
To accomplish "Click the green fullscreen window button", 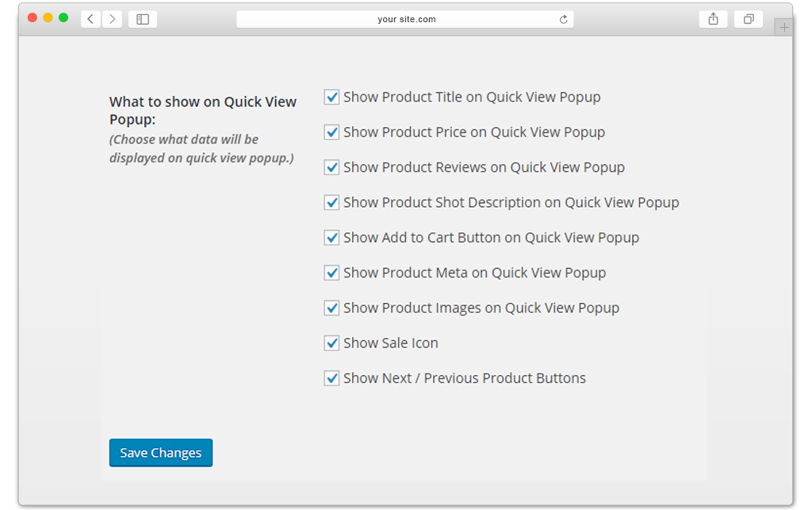I will tap(63, 17).
